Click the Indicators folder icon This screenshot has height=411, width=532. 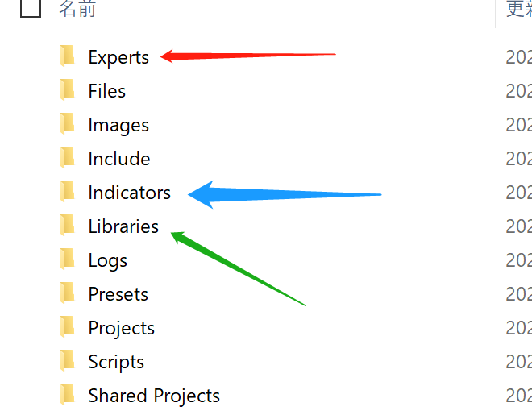(x=67, y=192)
